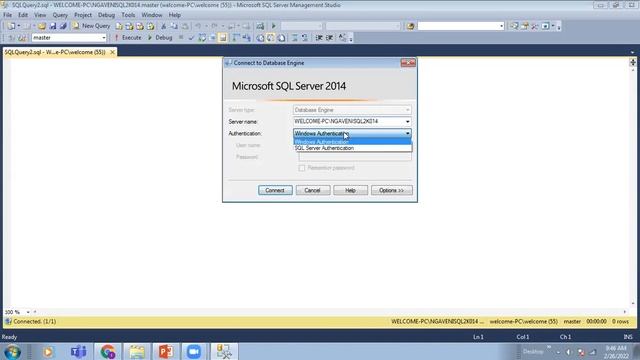
Task: Close the Connect to Database Engine dialog
Action: click(408, 63)
